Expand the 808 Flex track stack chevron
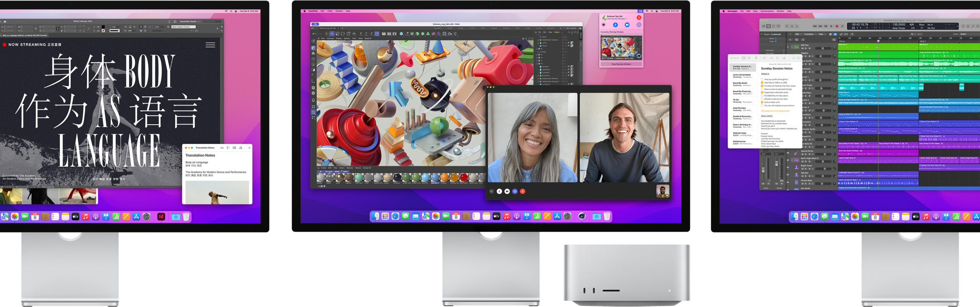This screenshot has height=307, width=980. (x=792, y=47)
